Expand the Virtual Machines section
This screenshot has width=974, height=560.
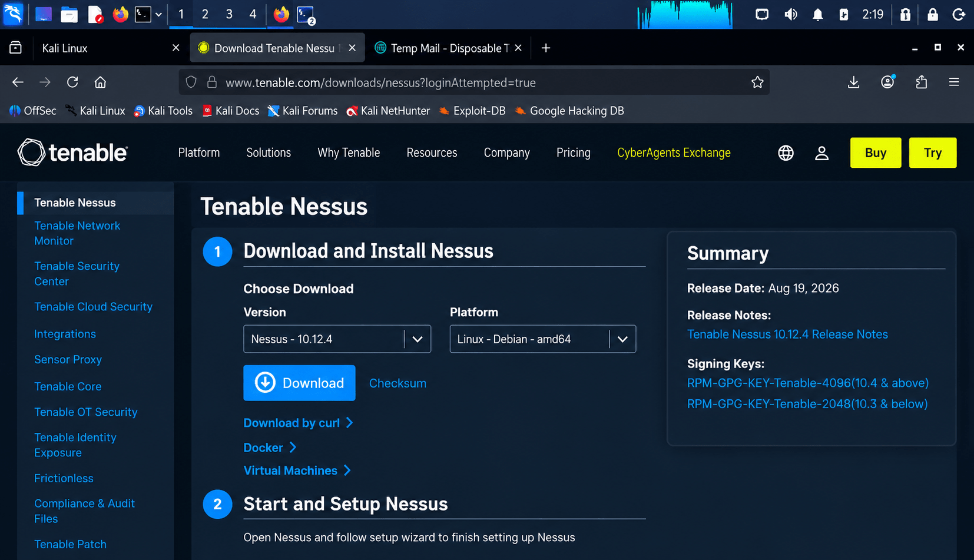pyautogui.click(x=297, y=470)
